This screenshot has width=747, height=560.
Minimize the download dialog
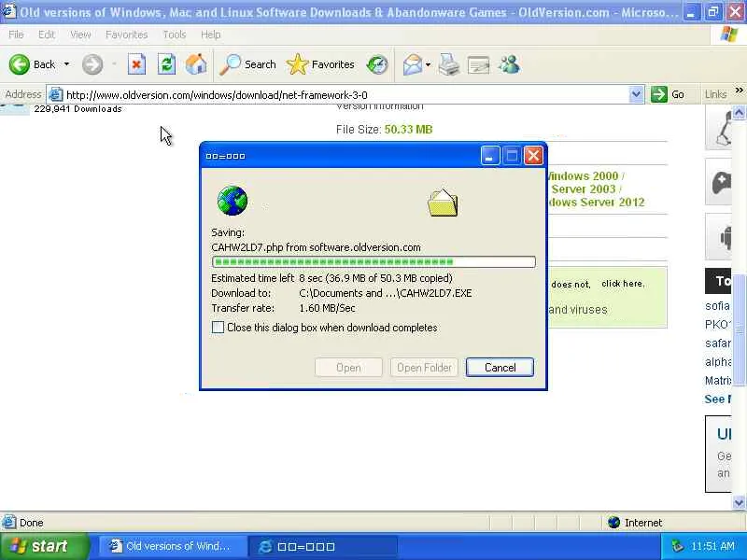point(489,156)
